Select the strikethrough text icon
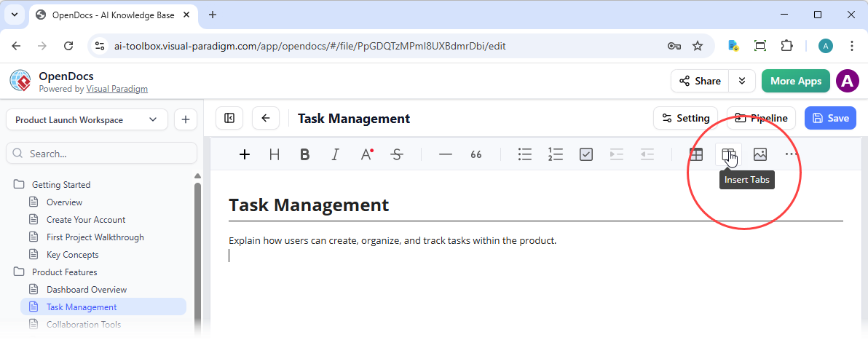The width and height of the screenshot is (868, 340). tap(397, 154)
